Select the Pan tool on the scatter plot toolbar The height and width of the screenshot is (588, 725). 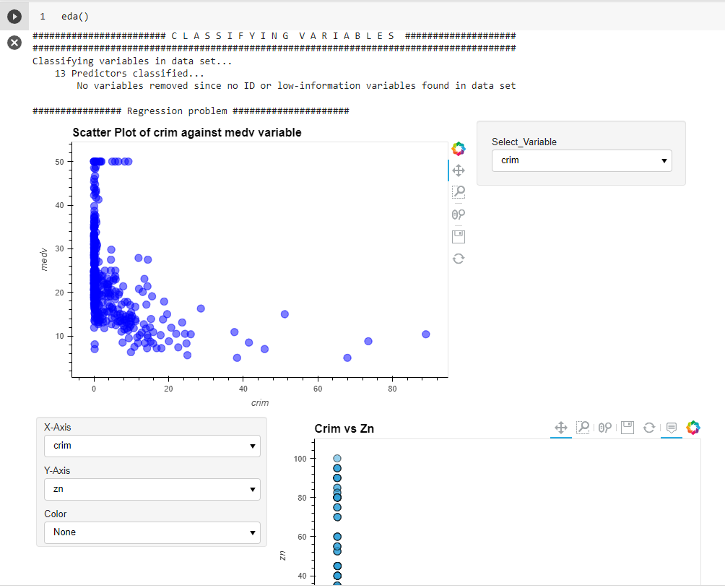459,170
